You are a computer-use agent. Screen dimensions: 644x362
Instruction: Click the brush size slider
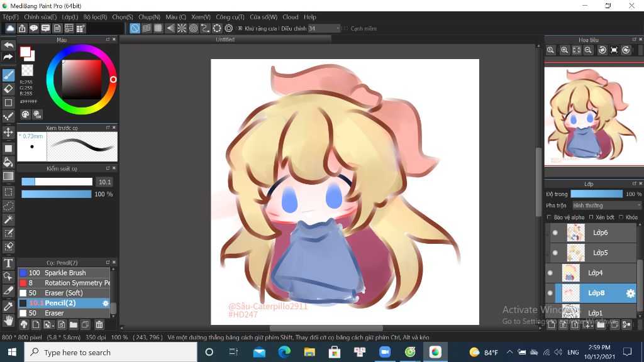tap(57, 182)
